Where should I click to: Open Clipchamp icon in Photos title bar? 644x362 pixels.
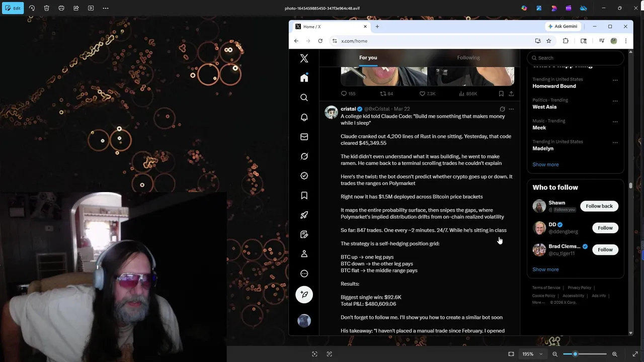569,8
